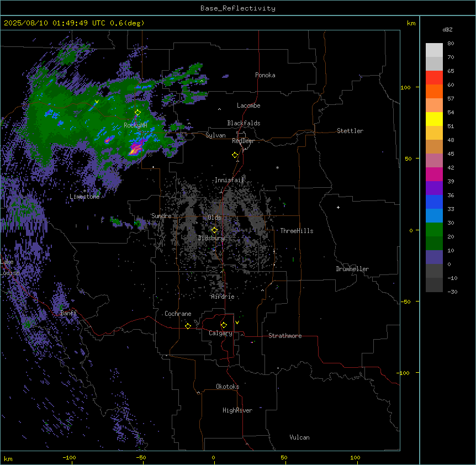Image resolution: width=476 pixels, height=465 pixels.
Task: Click the white plus marker north of Drumheller
Action: coord(338,207)
